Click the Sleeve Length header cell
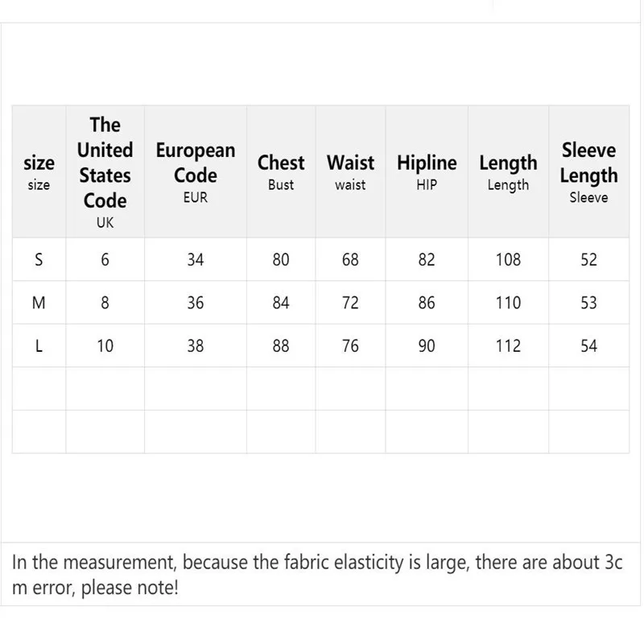644x644 pixels. tap(588, 171)
